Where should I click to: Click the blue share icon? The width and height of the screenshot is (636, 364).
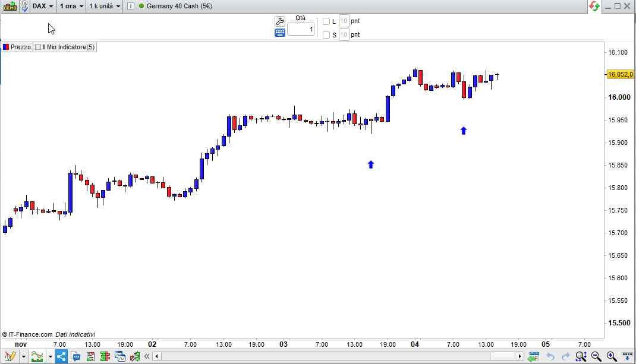pos(61,357)
